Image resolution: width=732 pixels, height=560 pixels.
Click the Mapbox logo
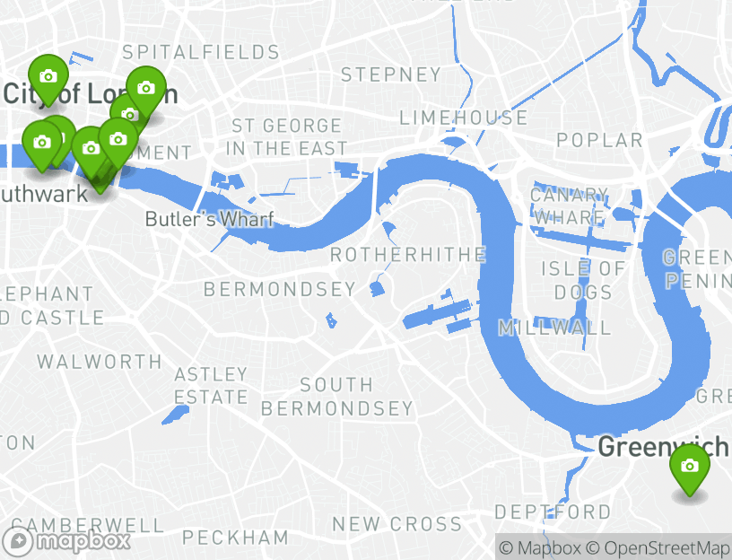(65, 542)
